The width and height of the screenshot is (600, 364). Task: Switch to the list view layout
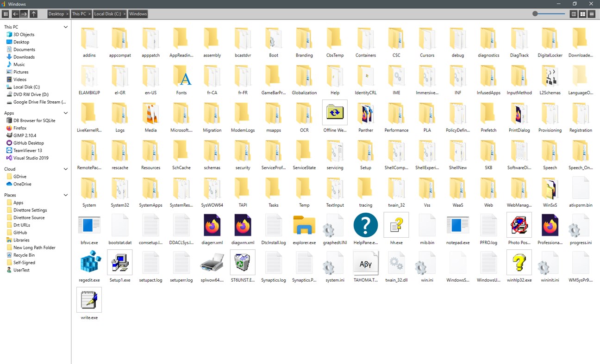coord(592,14)
